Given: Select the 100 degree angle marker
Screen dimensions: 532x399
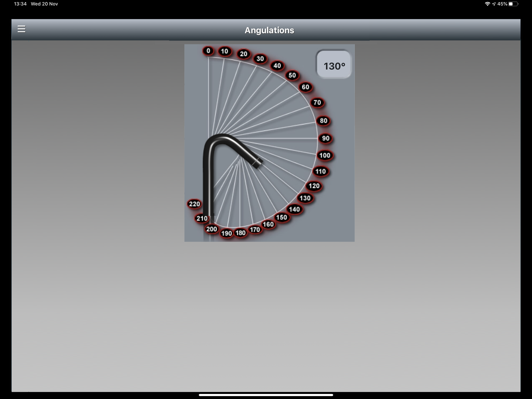Looking at the screenshot, I should [x=325, y=155].
